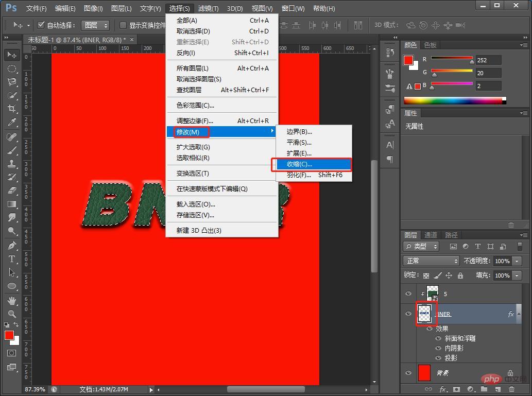Swap foreground and background colors
The width and height of the screenshot is (532, 396).
tap(16, 325)
